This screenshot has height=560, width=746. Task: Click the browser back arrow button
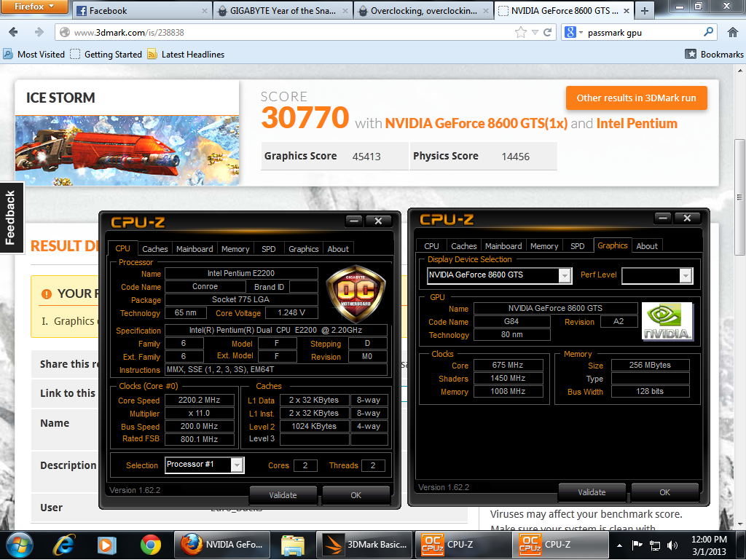pos(13,32)
